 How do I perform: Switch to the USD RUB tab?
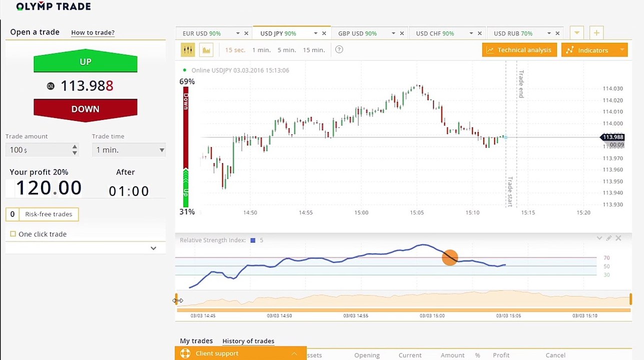(x=513, y=33)
